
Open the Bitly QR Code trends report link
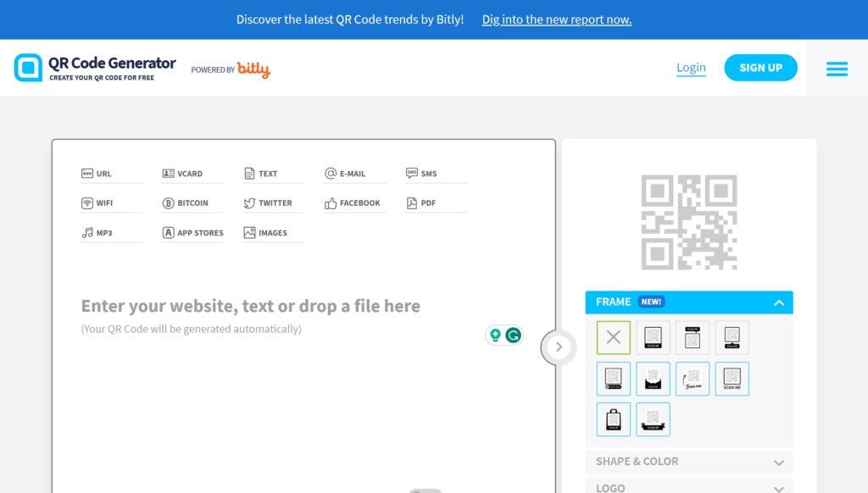pos(556,19)
